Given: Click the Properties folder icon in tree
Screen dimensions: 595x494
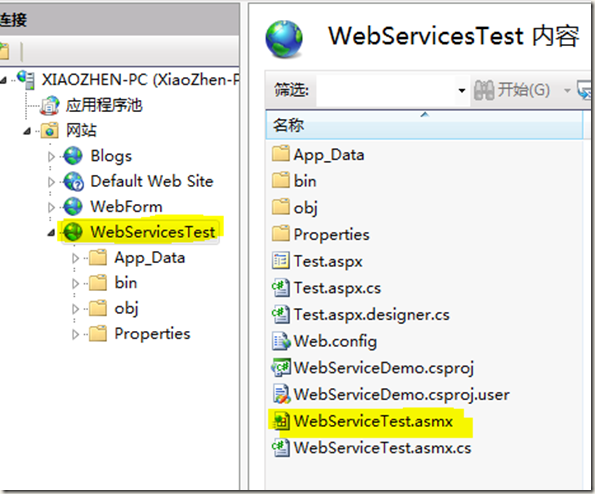Looking at the screenshot, I should click(98, 334).
